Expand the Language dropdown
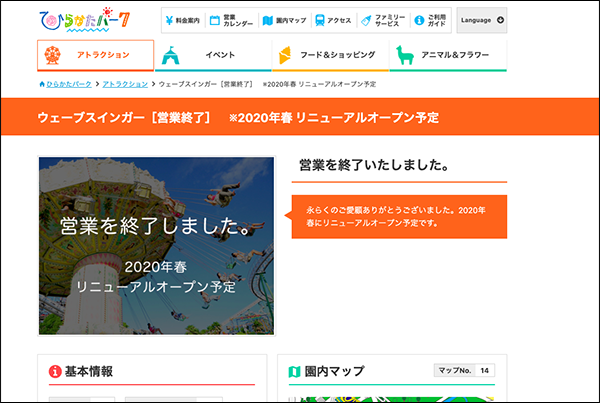This screenshot has height=403, width=600. coord(481,20)
